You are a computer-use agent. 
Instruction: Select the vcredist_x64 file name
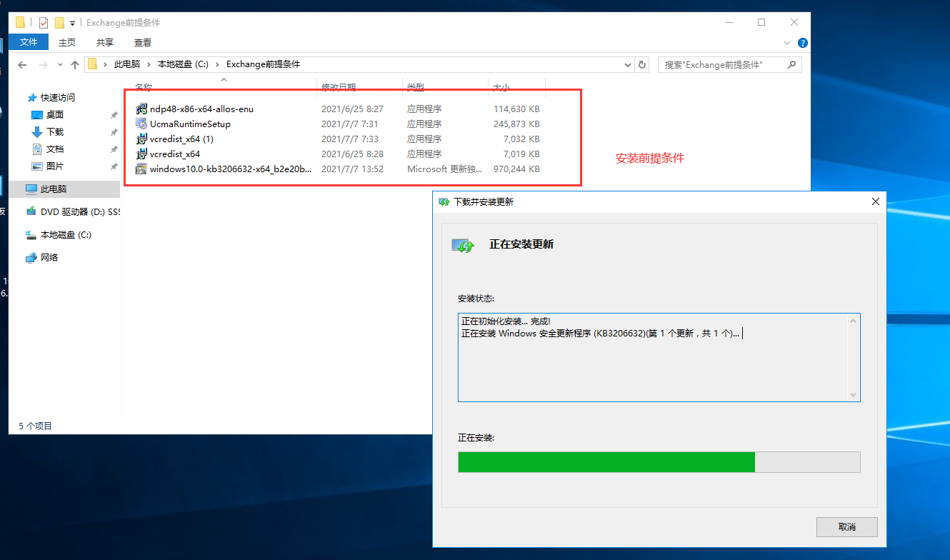point(175,154)
